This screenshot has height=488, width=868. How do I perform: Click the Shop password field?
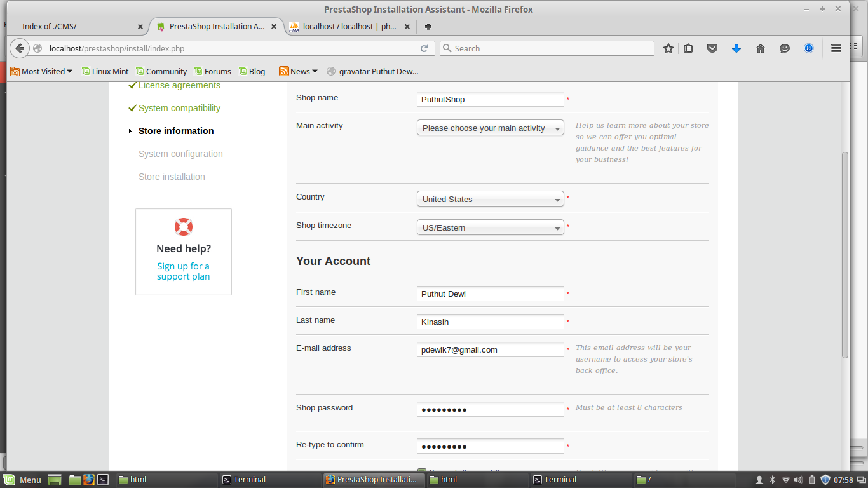[x=490, y=409]
